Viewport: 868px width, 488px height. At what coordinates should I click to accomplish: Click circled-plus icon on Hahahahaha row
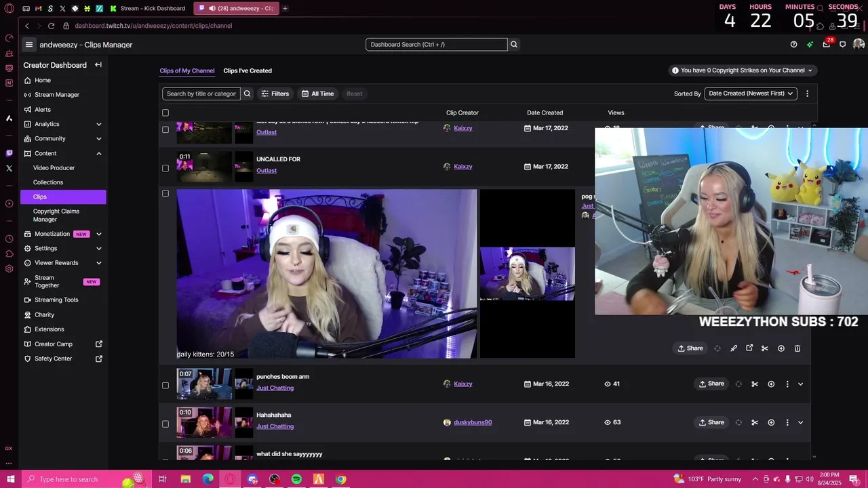[x=771, y=423]
